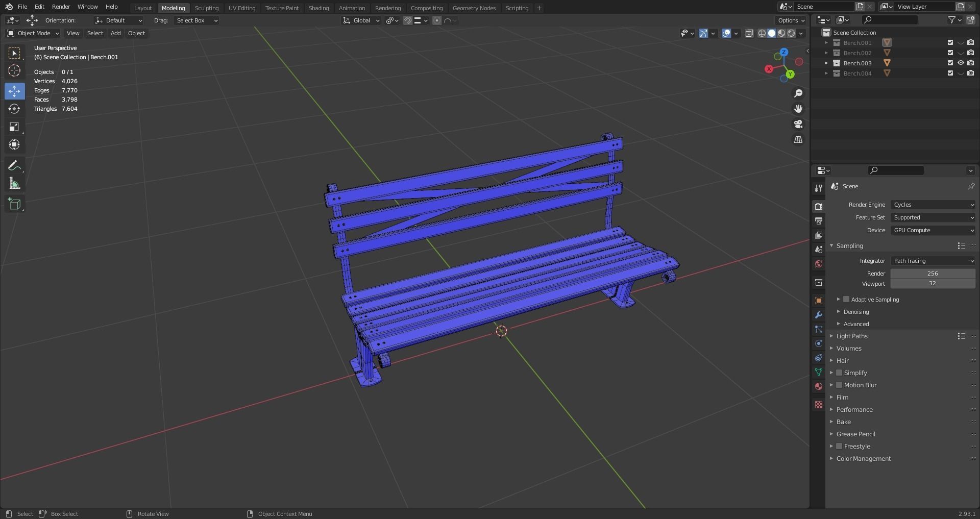This screenshot has width=980, height=519.
Task: Click Bench.004 in the outliner
Action: pyautogui.click(x=859, y=73)
